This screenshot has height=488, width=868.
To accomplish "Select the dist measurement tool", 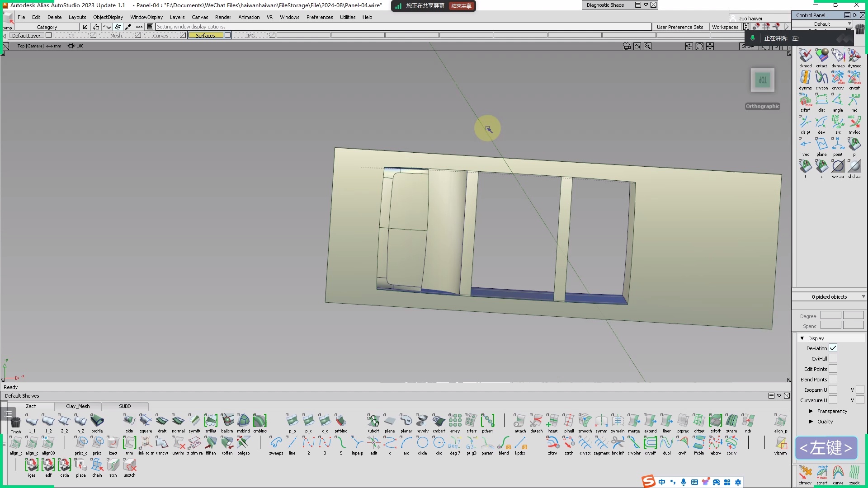I will [x=821, y=100].
